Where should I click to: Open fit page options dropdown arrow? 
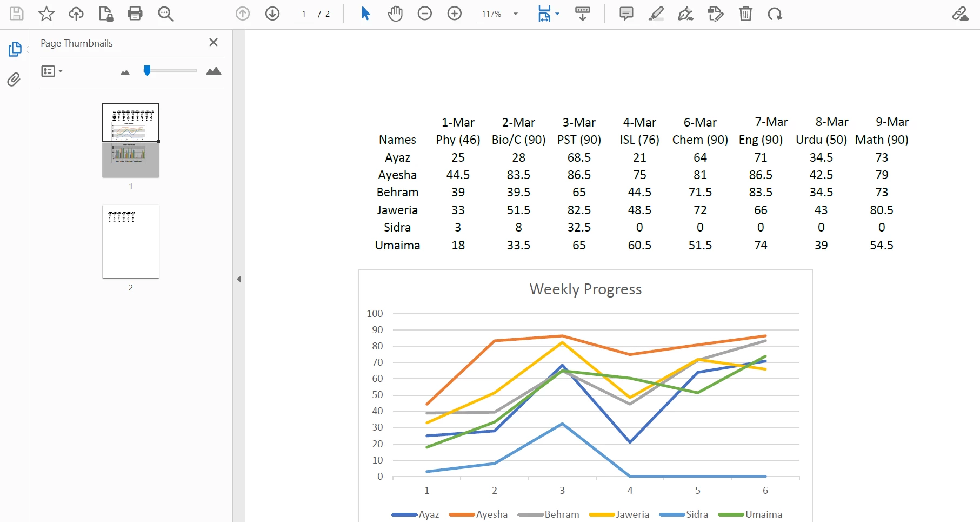coord(557,14)
